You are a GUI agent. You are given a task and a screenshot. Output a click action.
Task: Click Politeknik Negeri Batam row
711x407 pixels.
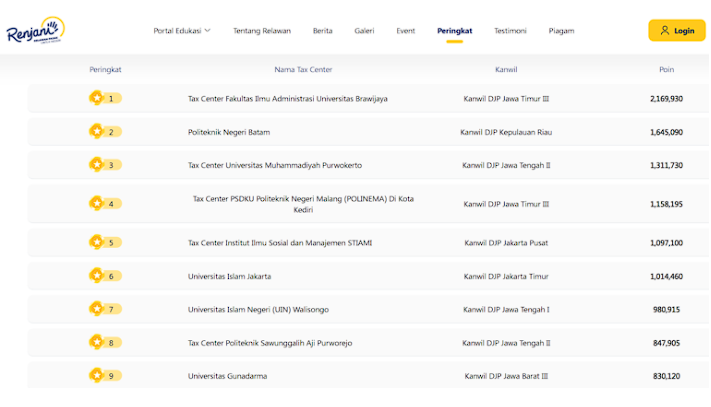click(x=229, y=132)
